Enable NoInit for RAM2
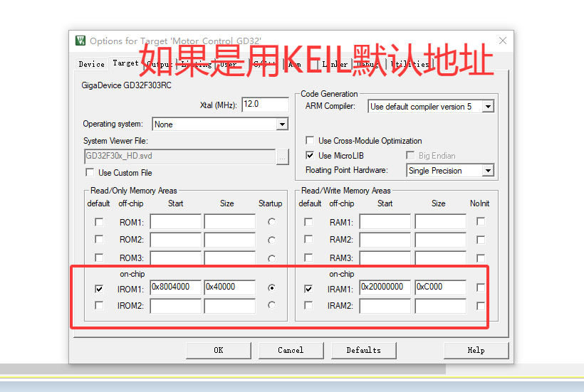The width and height of the screenshot is (584, 392). click(x=481, y=240)
